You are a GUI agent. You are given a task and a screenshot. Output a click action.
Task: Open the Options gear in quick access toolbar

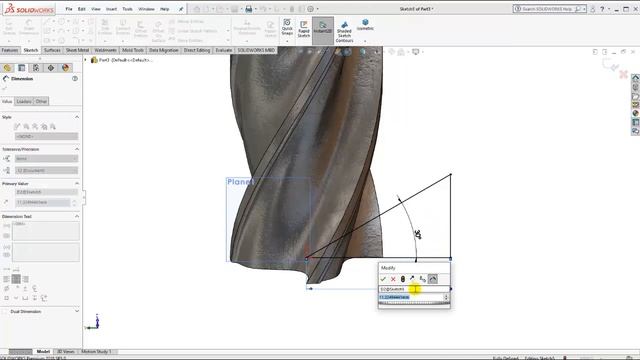pyautogui.click(x=311, y=9)
